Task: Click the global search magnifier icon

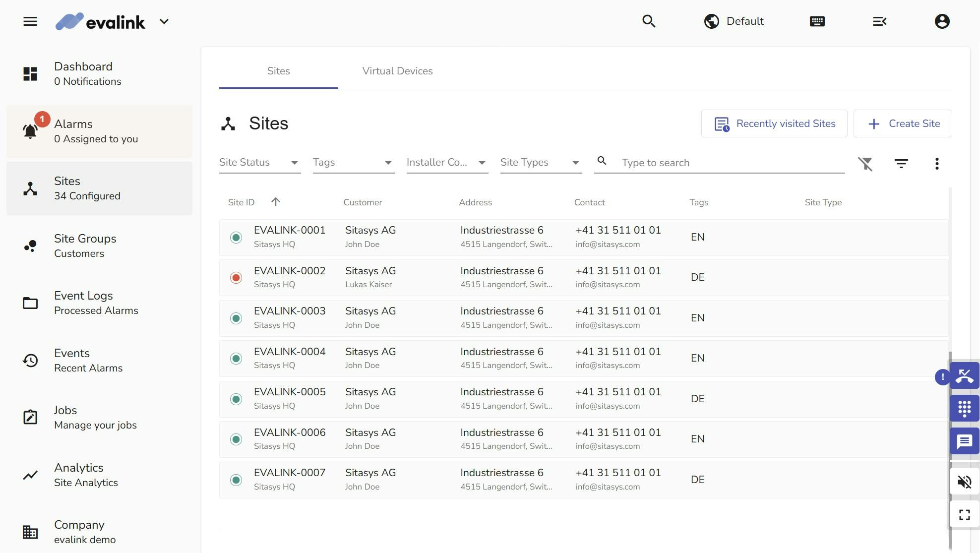Action: 649,21
